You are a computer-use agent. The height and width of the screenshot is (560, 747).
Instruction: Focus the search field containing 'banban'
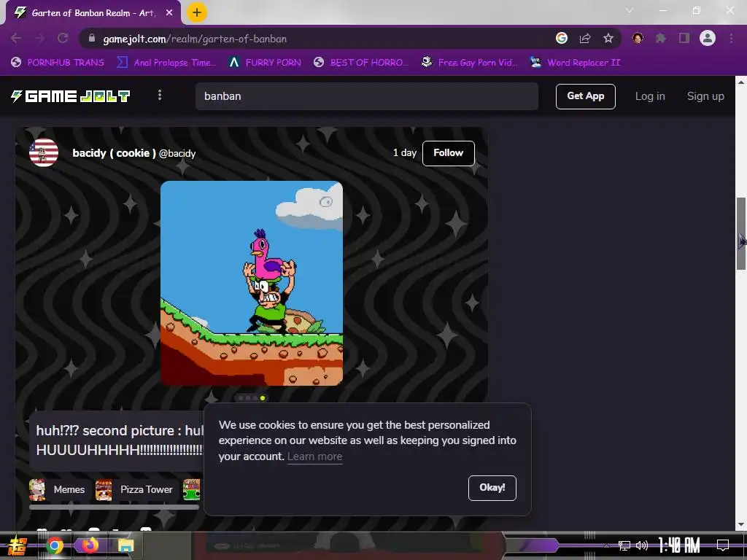pos(366,96)
